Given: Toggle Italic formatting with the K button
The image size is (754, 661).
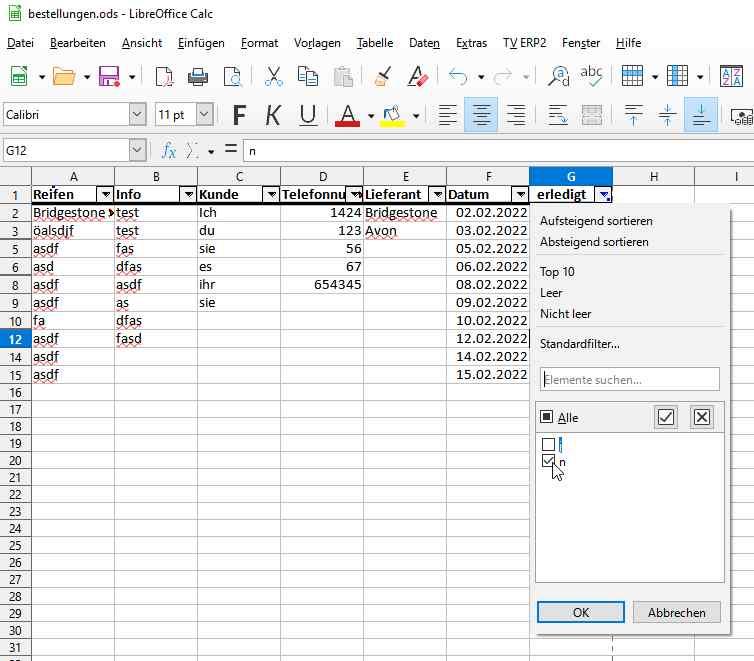Looking at the screenshot, I should [x=273, y=115].
